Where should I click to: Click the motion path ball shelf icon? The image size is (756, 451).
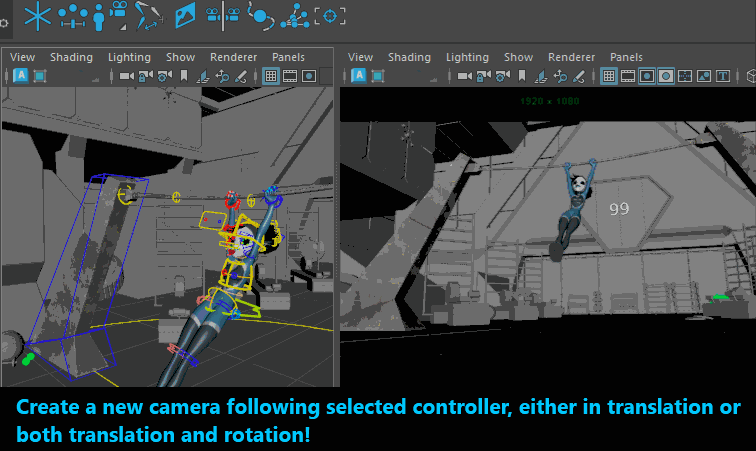tap(259, 15)
